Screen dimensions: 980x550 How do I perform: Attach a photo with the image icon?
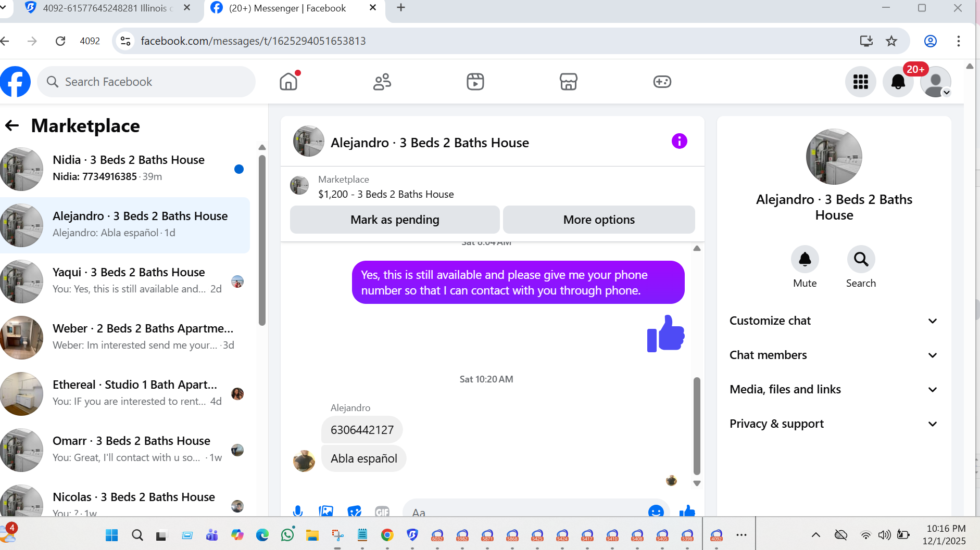[x=326, y=510]
